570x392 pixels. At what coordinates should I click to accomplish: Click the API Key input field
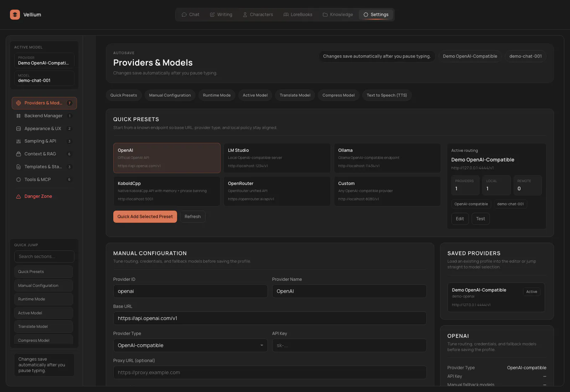(349, 345)
